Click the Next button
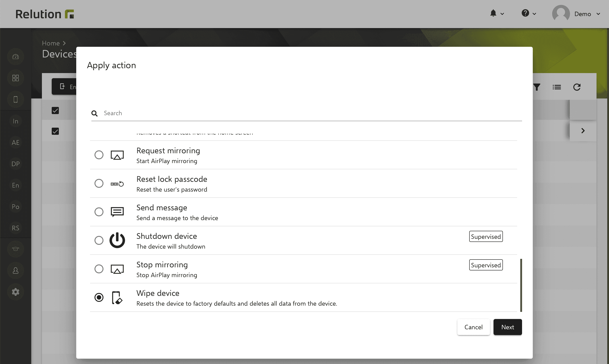609x364 pixels. 507,327
